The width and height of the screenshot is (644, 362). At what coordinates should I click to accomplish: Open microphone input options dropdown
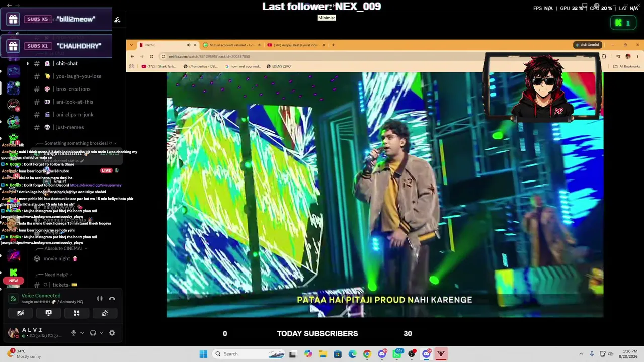82,333
